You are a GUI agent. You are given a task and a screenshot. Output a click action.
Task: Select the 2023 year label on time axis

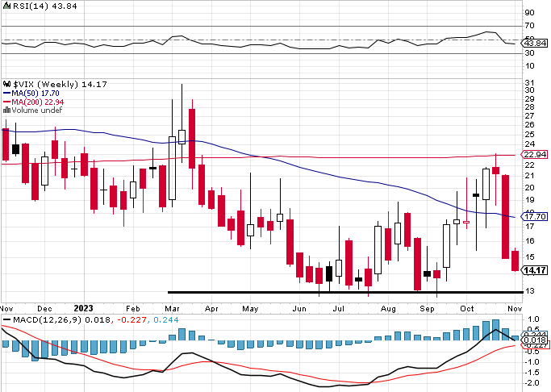point(84,307)
